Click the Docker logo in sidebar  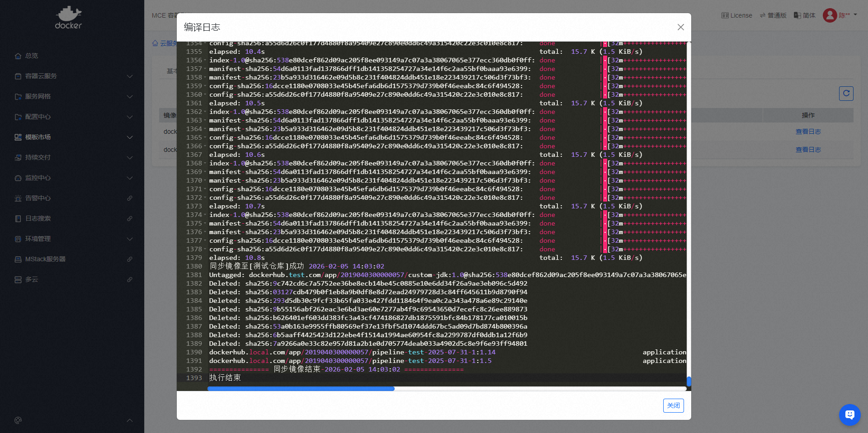click(68, 18)
